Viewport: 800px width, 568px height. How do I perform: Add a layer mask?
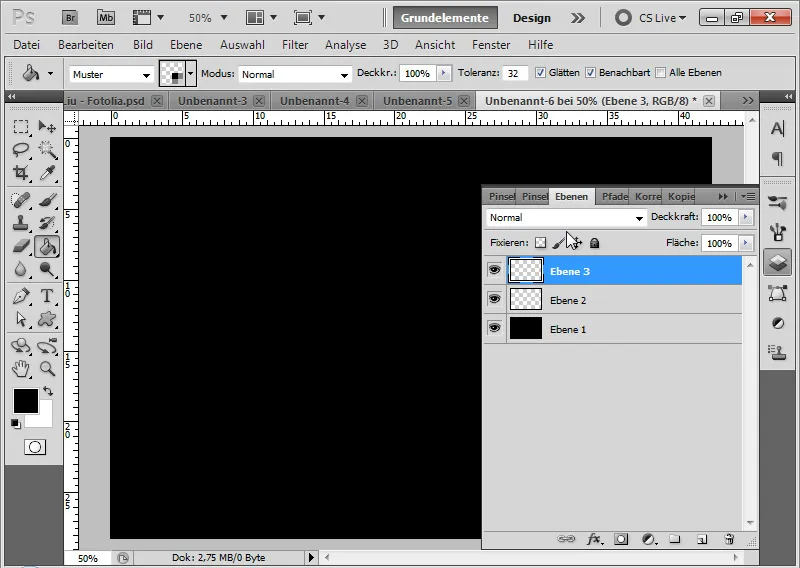click(621, 539)
